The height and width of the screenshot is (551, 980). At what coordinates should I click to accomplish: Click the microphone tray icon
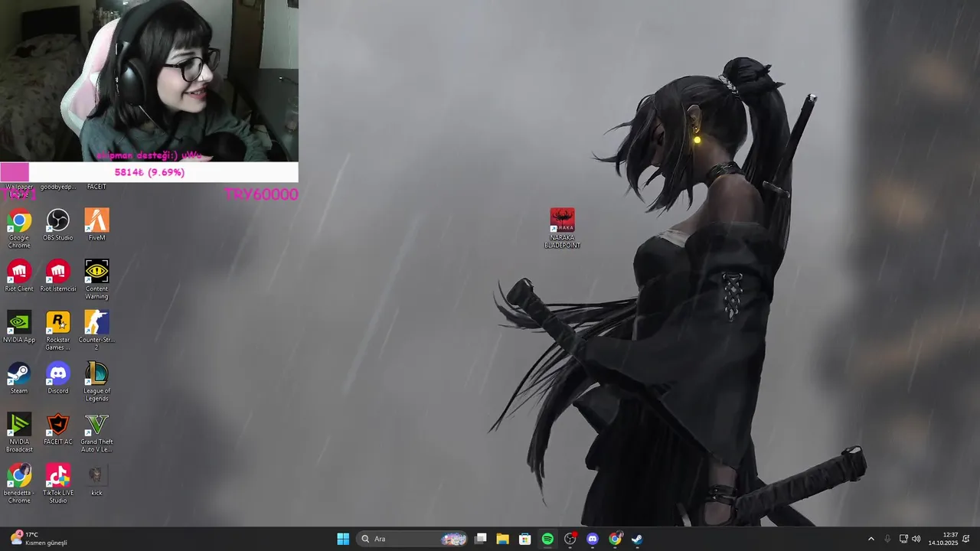pos(887,539)
